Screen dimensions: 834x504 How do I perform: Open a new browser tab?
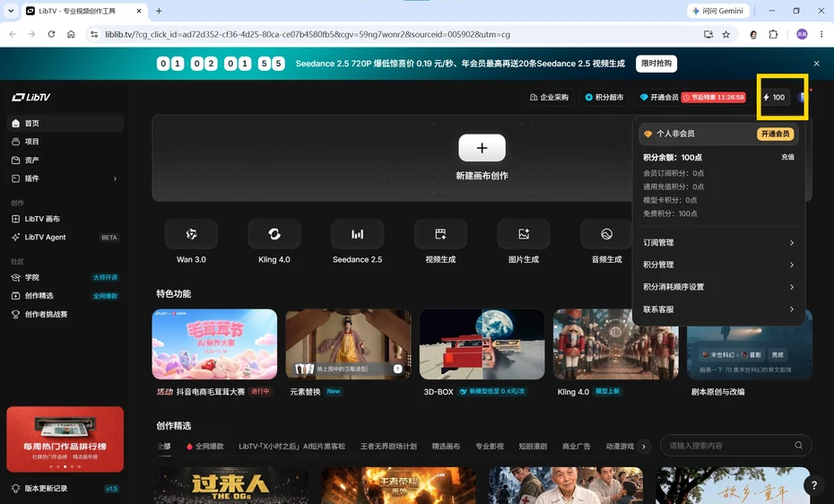(x=159, y=11)
